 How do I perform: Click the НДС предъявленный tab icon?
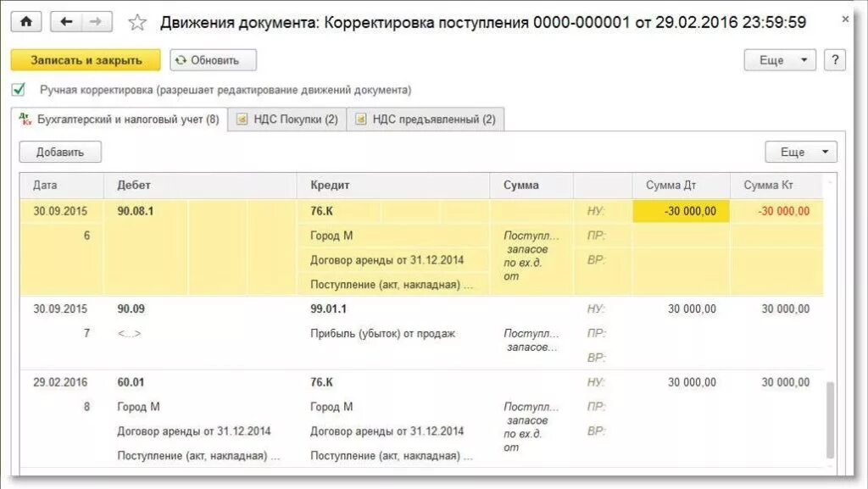360,119
